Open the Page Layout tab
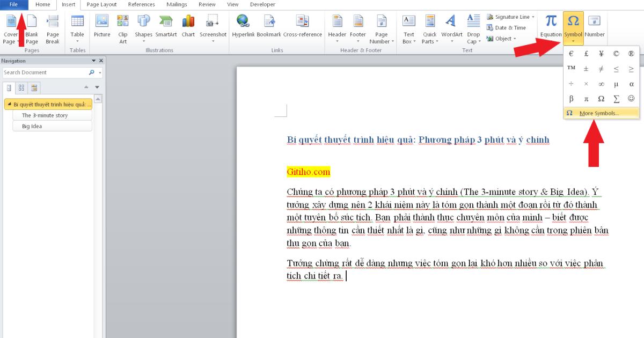 coord(101,4)
